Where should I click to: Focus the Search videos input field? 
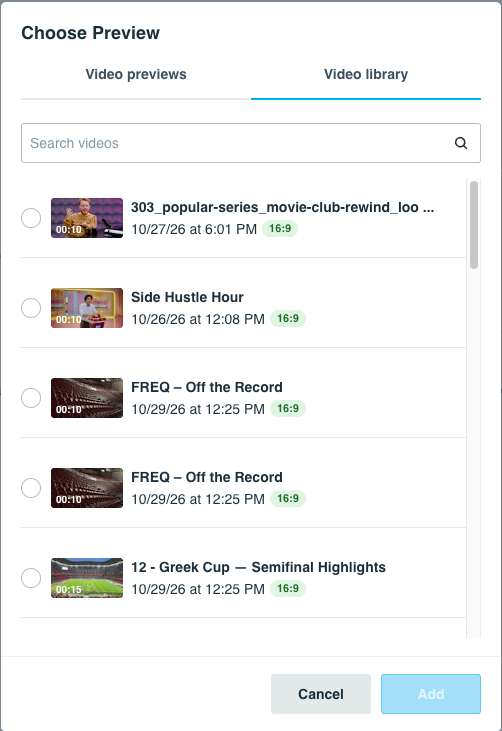tap(251, 143)
